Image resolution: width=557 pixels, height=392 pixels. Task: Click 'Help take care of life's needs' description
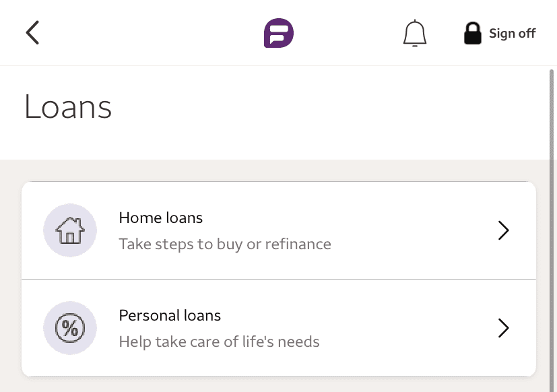pyautogui.click(x=219, y=341)
